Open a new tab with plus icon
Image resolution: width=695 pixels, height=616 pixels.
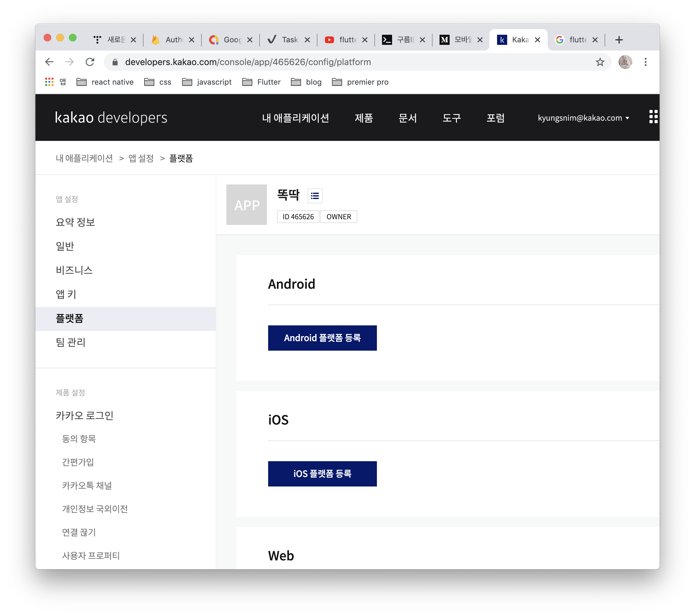pyautogui.click(x=619, y=40)
